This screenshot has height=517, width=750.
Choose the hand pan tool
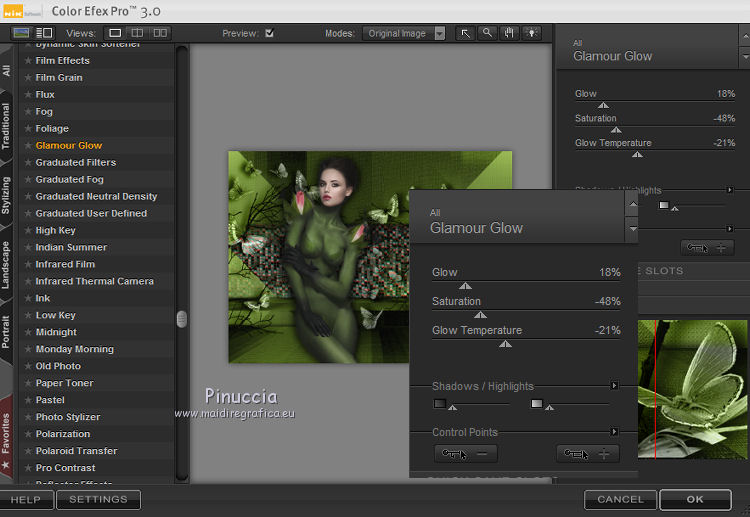tap(509, 33)
